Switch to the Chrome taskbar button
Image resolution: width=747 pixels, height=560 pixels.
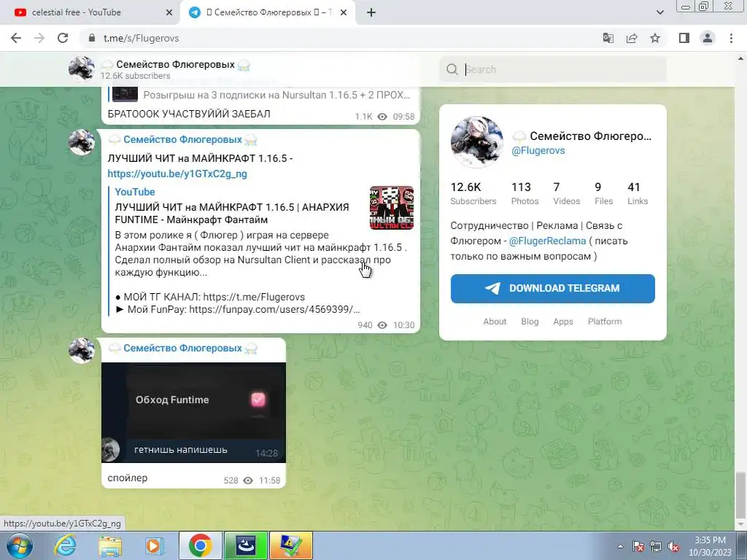[x=200, y=545]
